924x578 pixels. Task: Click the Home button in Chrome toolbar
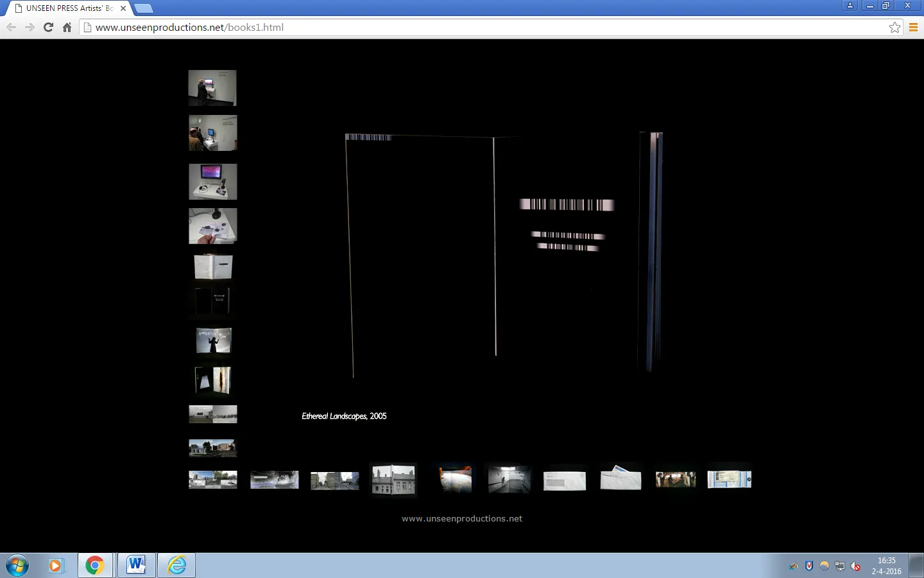point(67,27)
